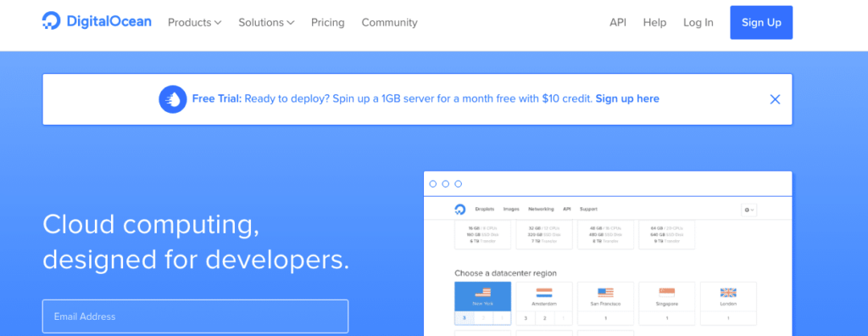
Task: Click the 'Cloud computing, designed for developers.' heading
Action: (196, 242)
